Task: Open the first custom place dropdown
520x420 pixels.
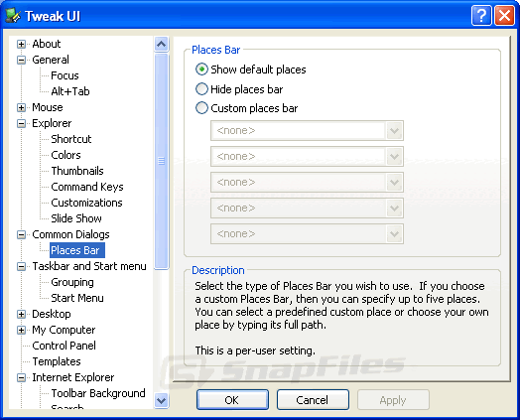Action: point(394,130)
